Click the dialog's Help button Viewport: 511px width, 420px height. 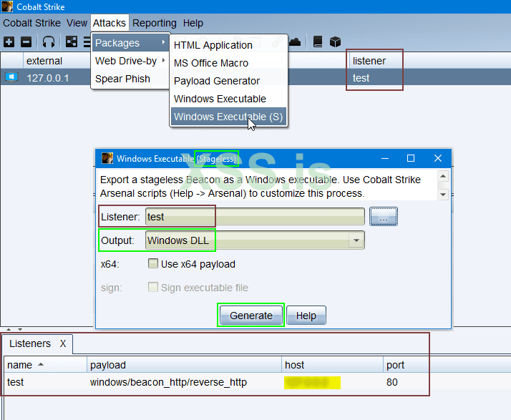[x=306, y=316]
